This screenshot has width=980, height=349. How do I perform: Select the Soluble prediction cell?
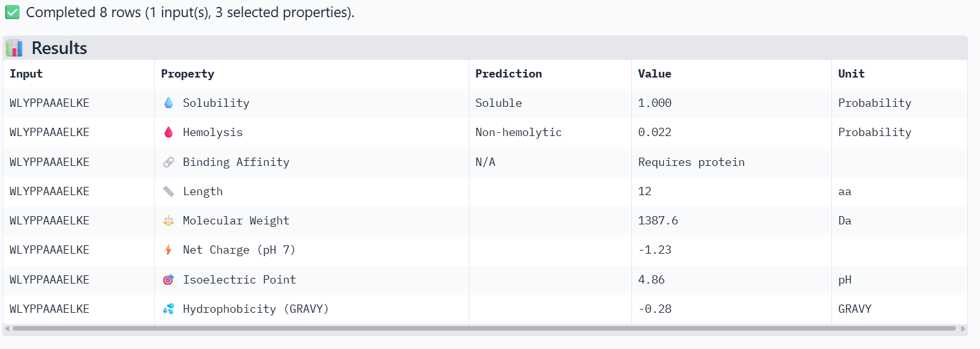point(550,103)
